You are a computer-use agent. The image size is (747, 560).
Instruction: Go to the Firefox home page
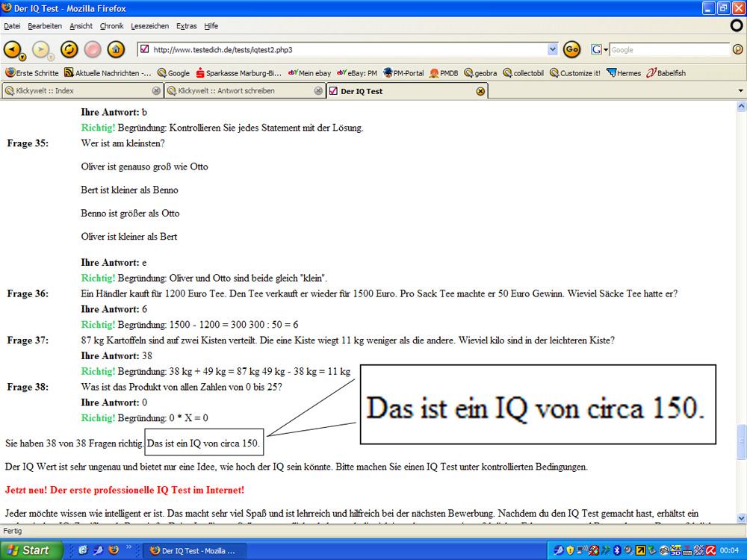click(115, 50)
